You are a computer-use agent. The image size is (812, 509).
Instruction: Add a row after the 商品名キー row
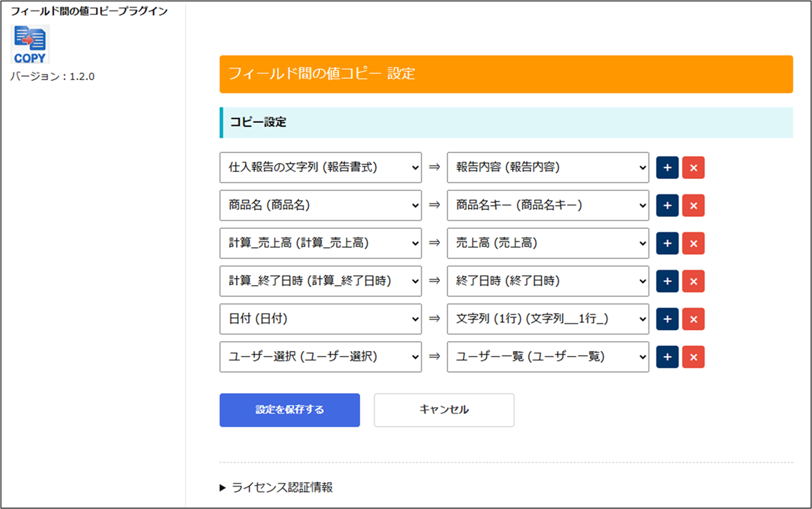(667, 206)
